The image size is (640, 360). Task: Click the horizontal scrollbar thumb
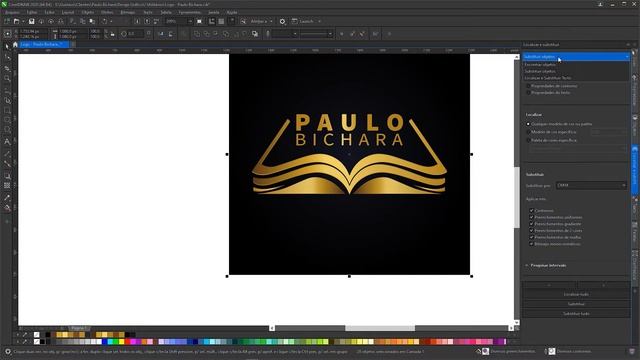380,328
